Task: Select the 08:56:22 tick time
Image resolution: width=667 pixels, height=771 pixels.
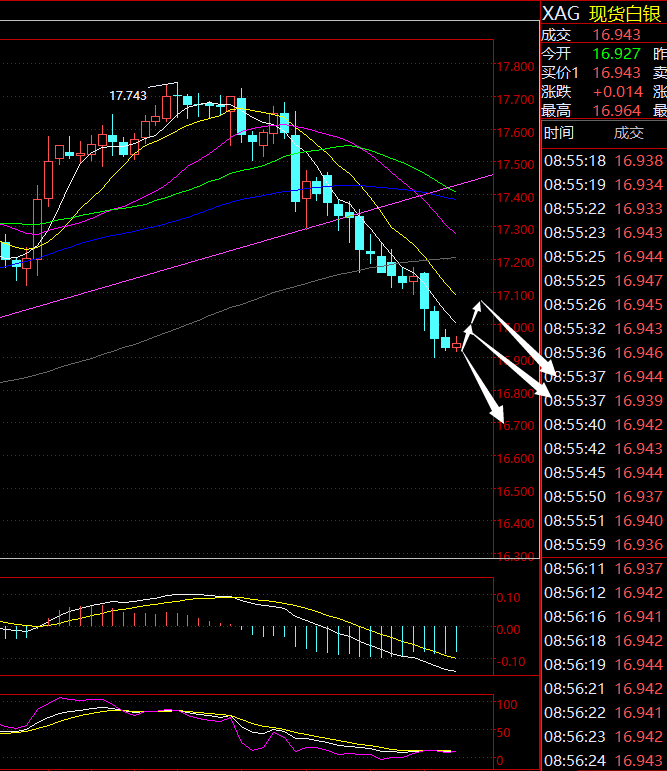Action: pos(575,713)
